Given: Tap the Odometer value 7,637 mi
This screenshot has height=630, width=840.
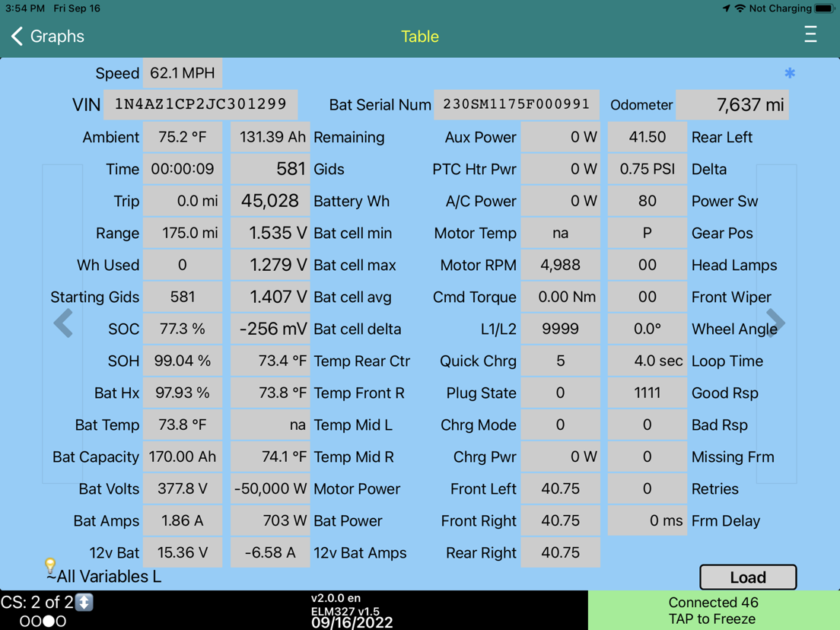Looking at the screenshot, I should pyautogui.click(x=732, y=104).
